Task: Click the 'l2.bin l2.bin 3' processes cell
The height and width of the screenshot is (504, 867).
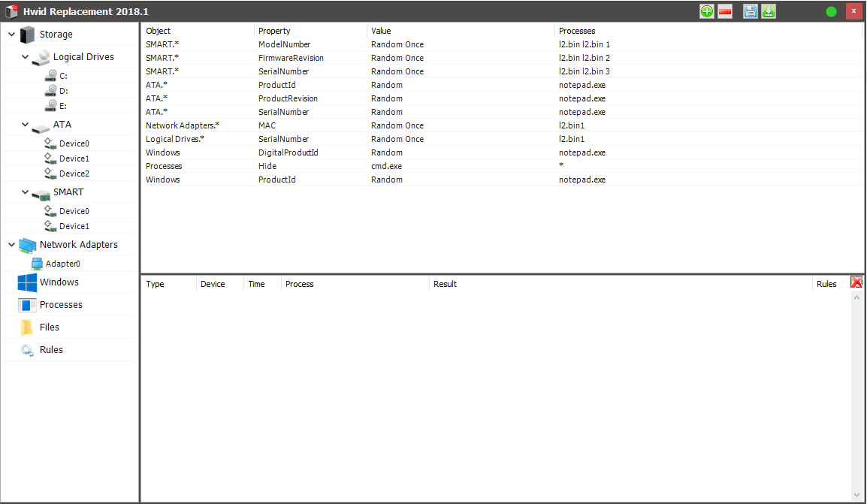Action: [x=584, y=71]
